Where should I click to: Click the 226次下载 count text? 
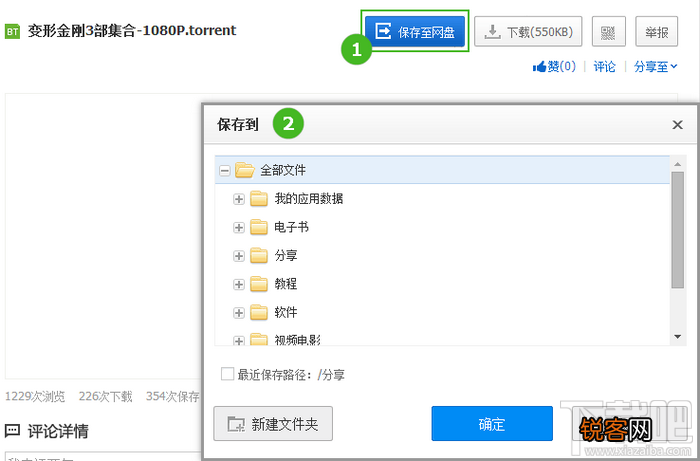(x=105, y=396)
